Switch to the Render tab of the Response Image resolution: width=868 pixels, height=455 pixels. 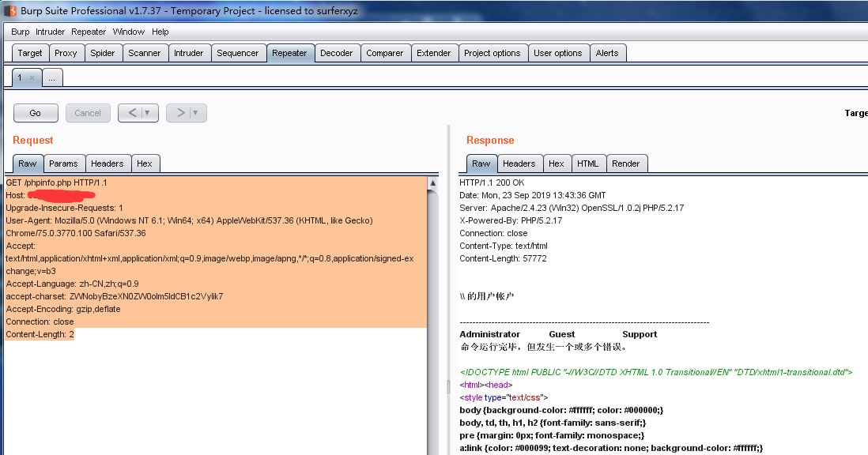tap(626, 164)
